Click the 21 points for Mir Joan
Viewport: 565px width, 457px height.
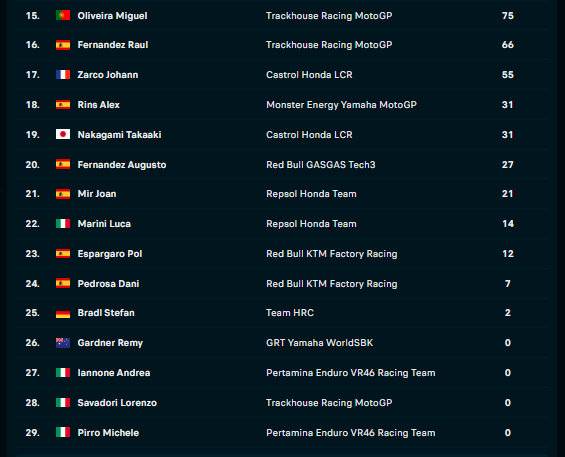508,194
